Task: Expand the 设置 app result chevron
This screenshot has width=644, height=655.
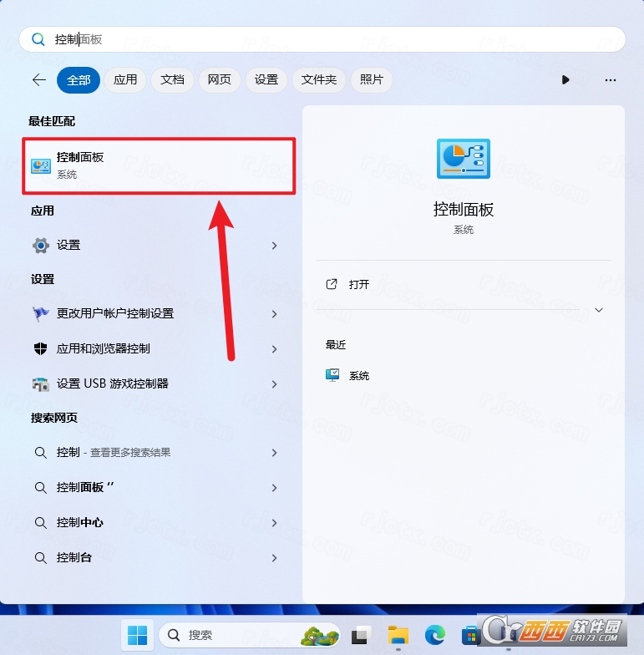Action: (x=274, y=246)
